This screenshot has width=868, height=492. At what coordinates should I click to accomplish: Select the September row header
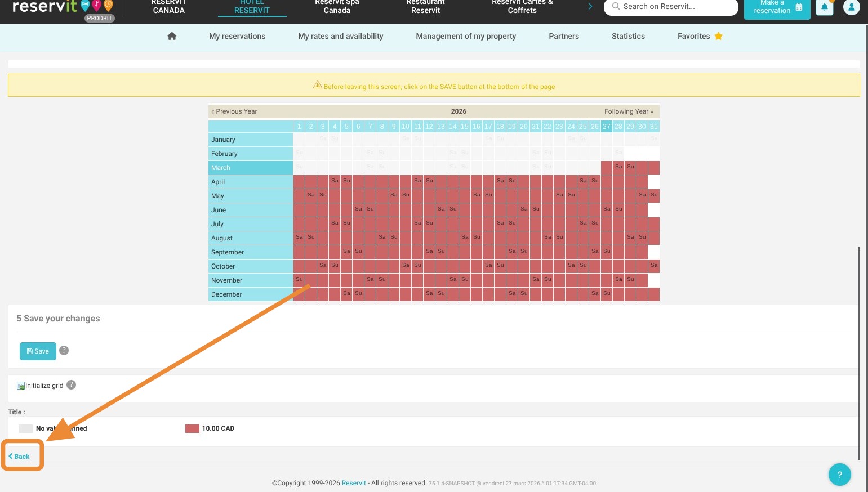point(251,252)
